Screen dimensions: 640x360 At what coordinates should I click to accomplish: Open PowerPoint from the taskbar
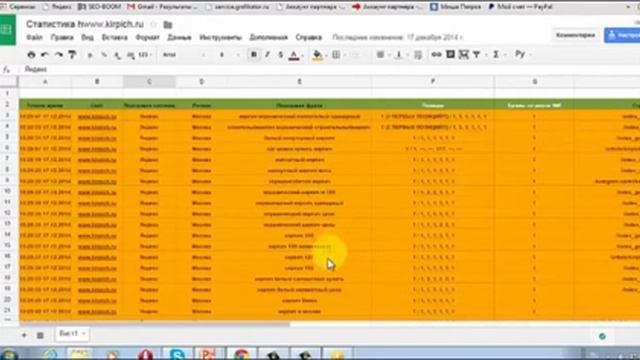[209, 354]
